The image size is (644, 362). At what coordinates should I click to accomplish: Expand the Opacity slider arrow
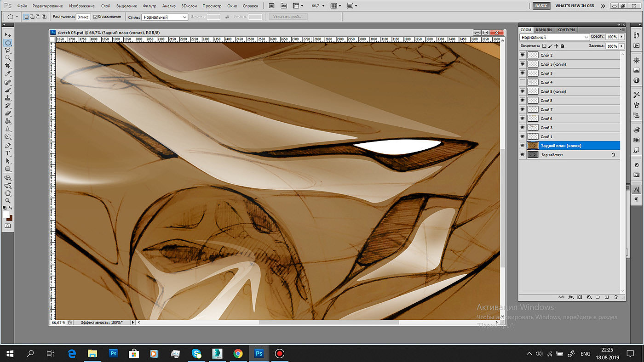pyautogui.click(x=622, y=37)
